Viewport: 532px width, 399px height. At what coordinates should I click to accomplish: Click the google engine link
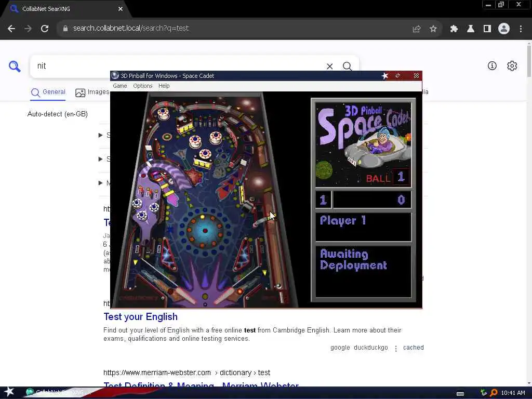(340, 348)
